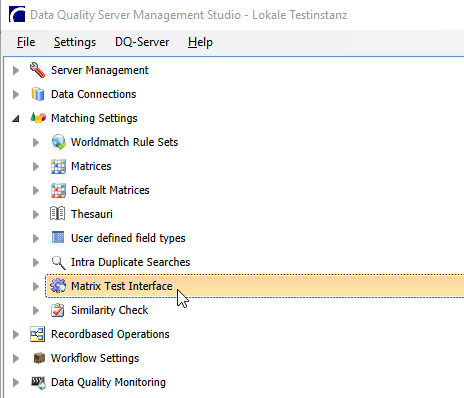
Task: Click the Similarity Check clipboard icon
Action: coord(57,310)
